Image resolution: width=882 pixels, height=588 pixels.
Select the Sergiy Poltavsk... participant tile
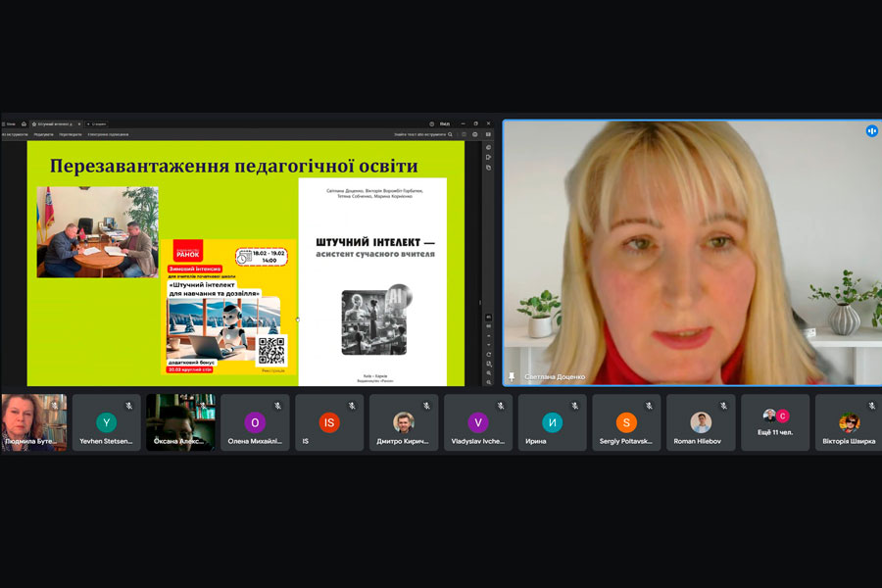pos(626,422)
